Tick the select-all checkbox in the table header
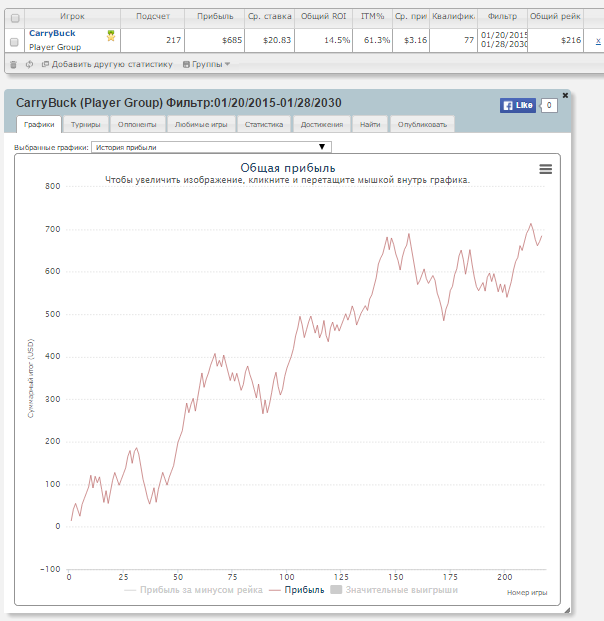The width and height of the screenshot is (604, 621). 13,17
